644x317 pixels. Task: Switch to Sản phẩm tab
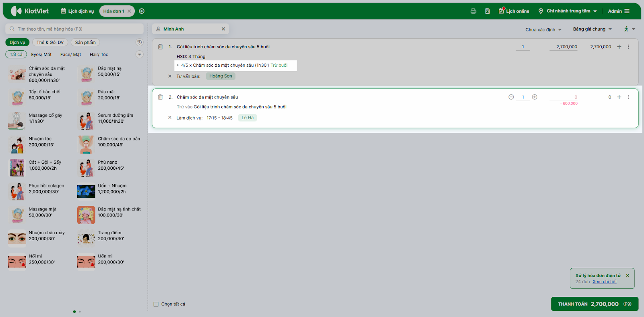(85, 42)
